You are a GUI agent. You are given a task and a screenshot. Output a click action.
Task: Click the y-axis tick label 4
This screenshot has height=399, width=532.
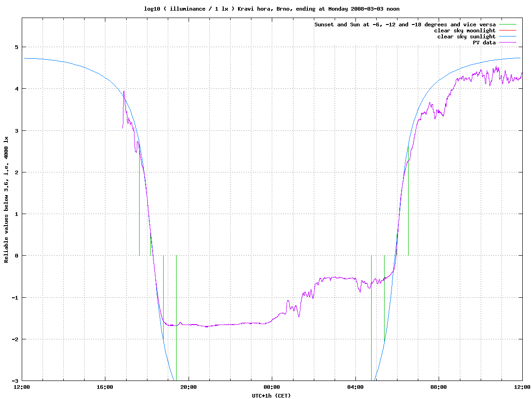(x=17, y=89)
